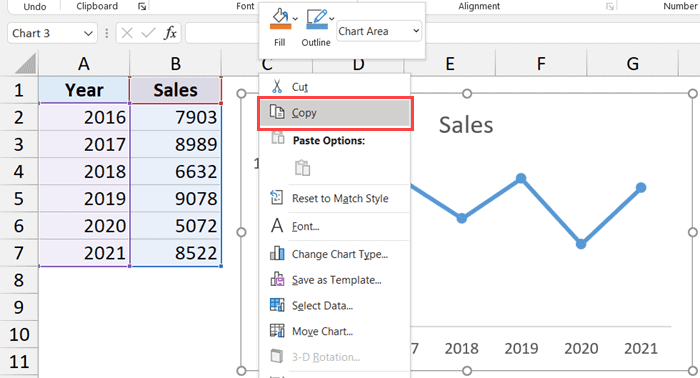Select column E header
700x378 pixels.
point(450,63)
